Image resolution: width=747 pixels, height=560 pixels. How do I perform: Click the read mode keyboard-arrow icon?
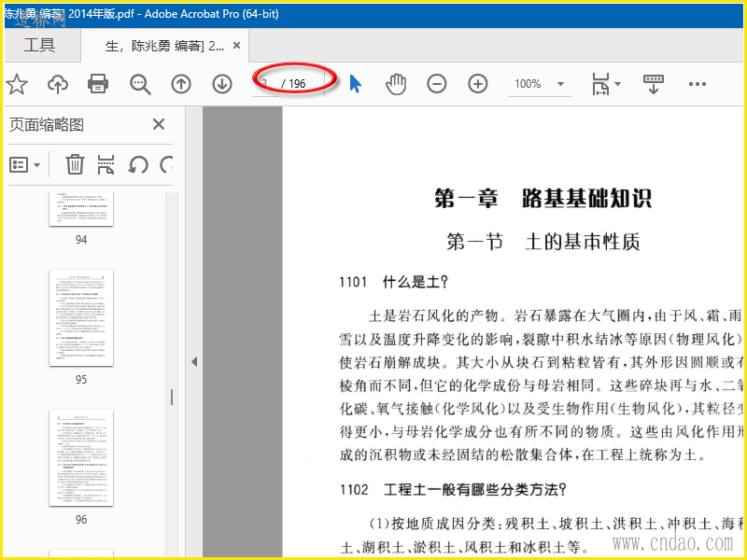(x=653, y=84)
